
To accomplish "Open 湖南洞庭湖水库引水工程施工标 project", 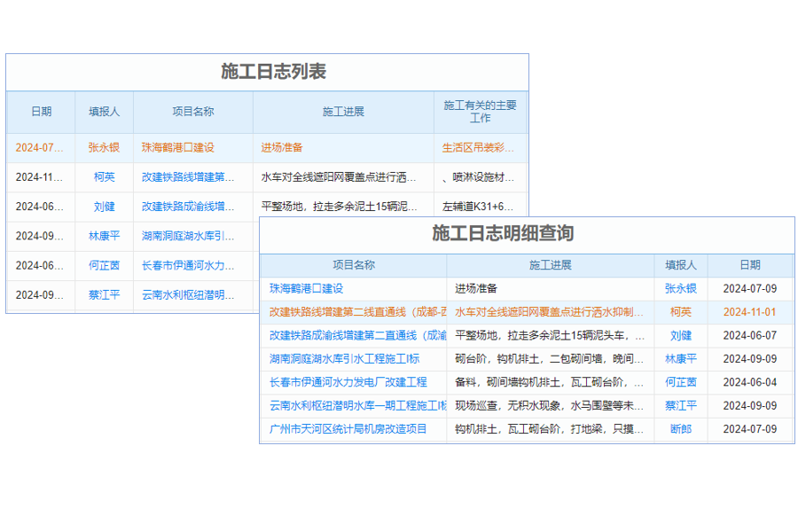I will point(345,359).
